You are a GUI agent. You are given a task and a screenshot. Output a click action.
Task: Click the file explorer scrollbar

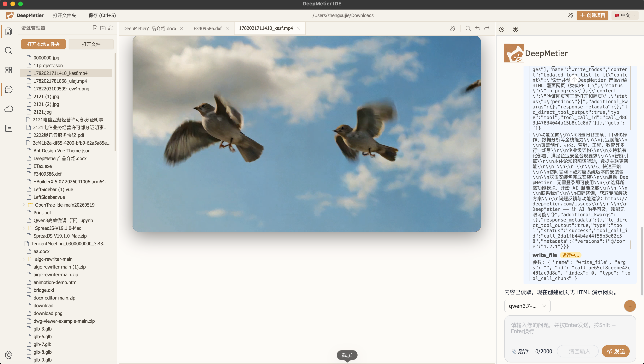115,102
